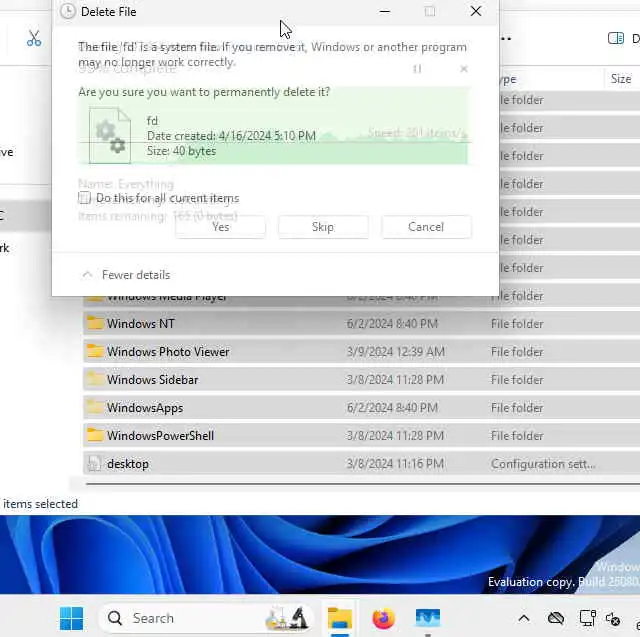This screenshot has width=640, height=637.
Task: Click the display network tray icon
Action: pyautogui.click(x=587, y=619)
